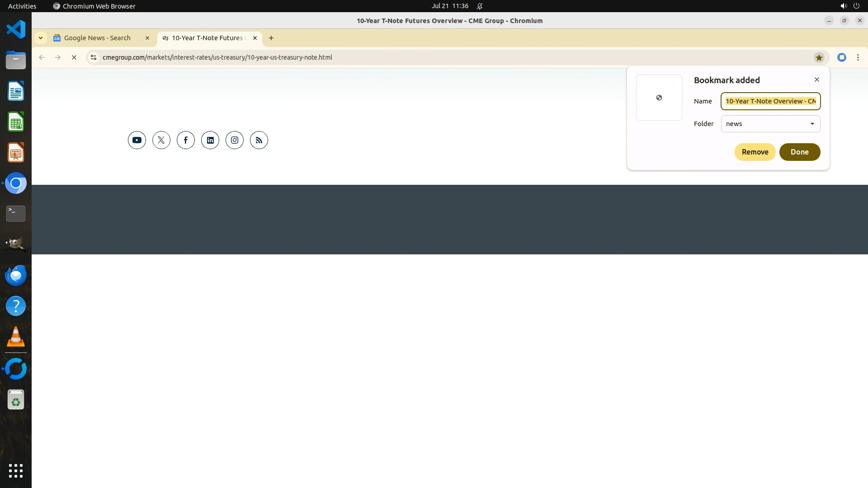The image size is (868, 488).
Task: Switch to Google News - Search tab
Action: point(97,38)
